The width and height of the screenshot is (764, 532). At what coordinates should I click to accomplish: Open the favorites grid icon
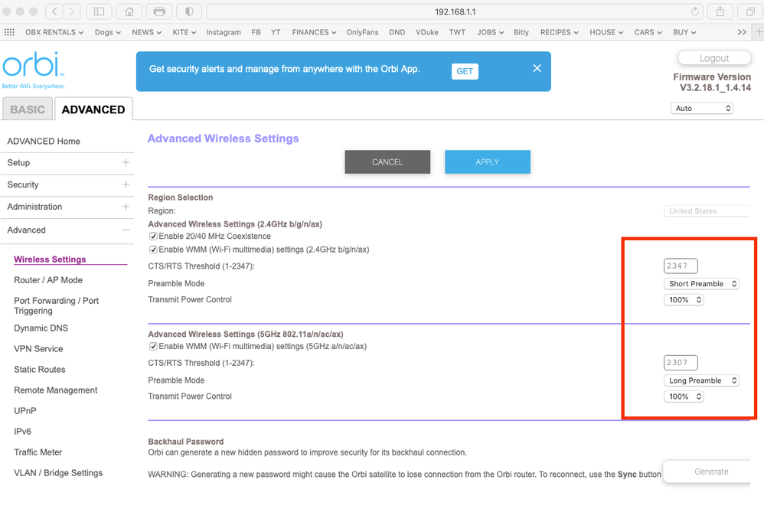pyautogui.click(x=9, y=32)
